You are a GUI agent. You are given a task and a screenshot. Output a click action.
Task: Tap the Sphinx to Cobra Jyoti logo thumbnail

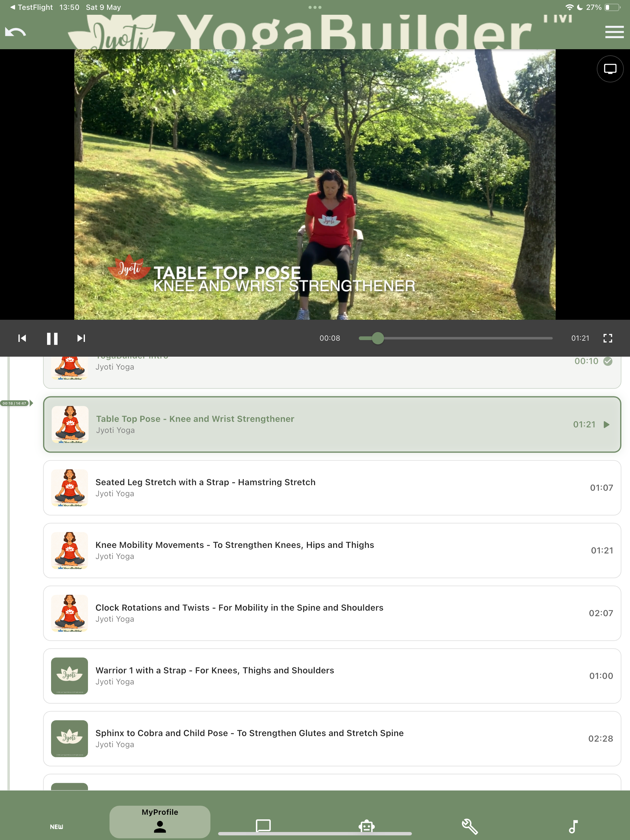70,738
